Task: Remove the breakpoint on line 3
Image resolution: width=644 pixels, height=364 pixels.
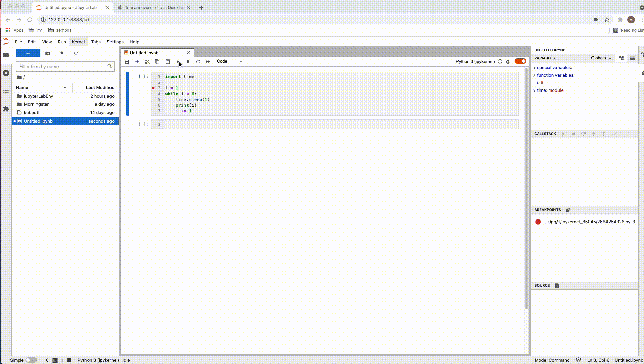Action: click(x=153, y=88)
